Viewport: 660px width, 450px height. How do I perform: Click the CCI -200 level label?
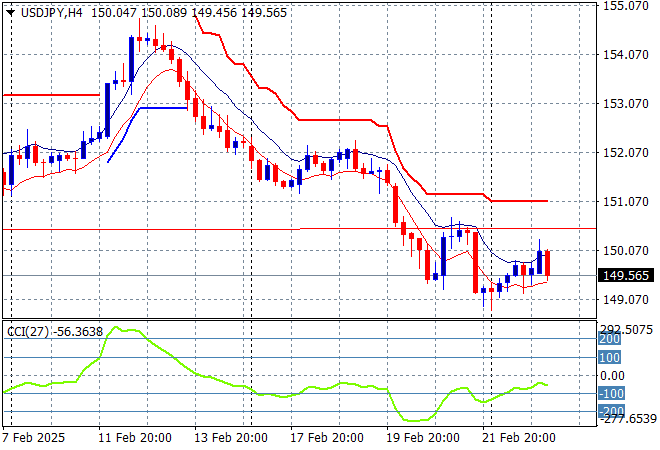click(611, 411)
